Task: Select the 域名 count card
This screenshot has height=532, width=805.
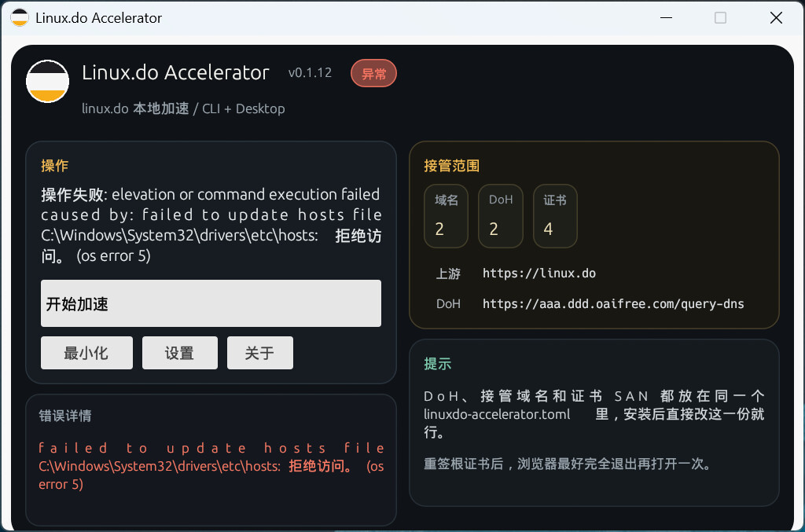Action: [447, 216]
